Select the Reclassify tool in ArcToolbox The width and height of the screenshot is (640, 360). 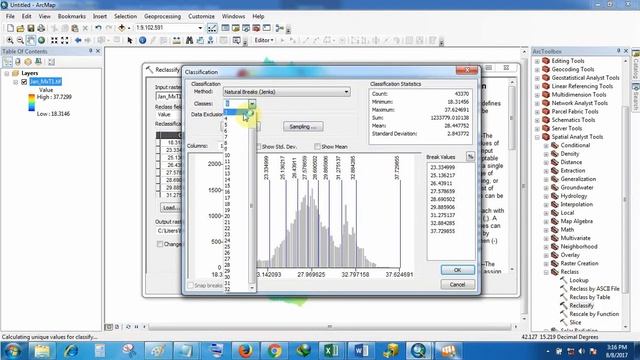pos(581,306)
